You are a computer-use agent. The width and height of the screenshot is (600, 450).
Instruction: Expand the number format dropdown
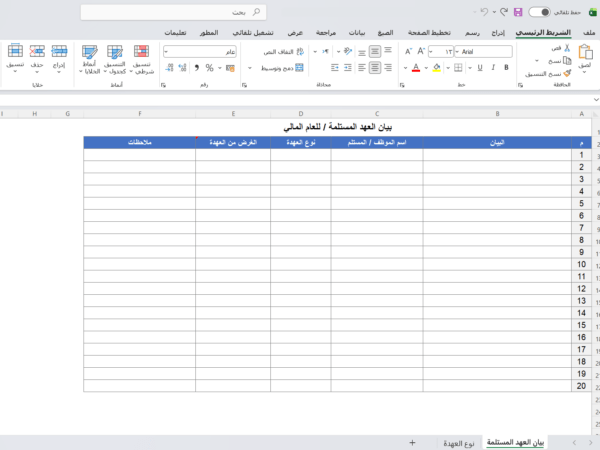pyautogui.click(x=166, y=51)
